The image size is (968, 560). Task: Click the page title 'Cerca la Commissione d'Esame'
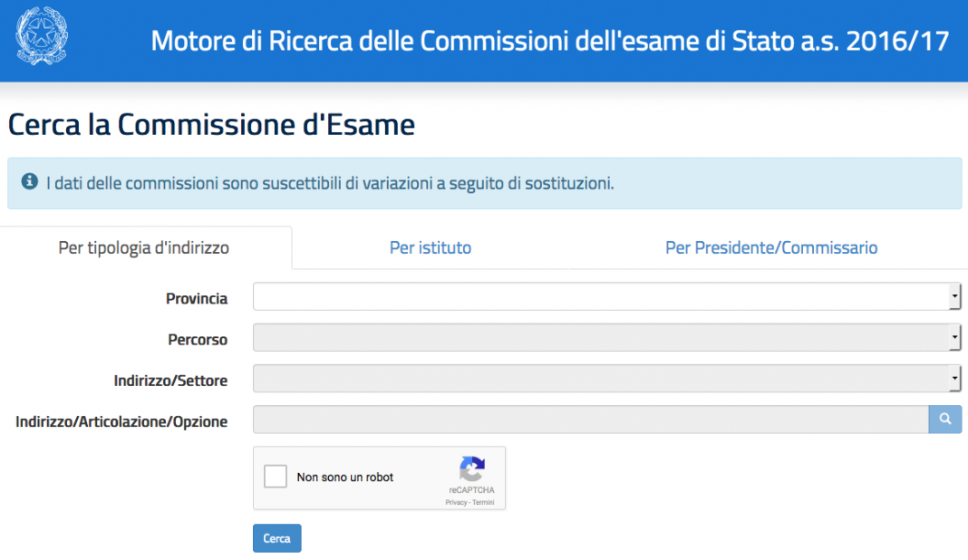pyautogui.click(x=208, y=124)
